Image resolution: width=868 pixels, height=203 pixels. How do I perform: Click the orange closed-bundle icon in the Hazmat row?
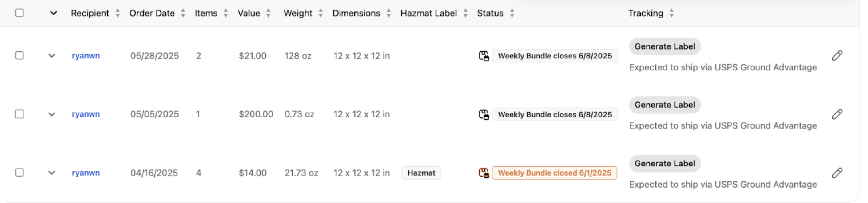tap(484, 173)
